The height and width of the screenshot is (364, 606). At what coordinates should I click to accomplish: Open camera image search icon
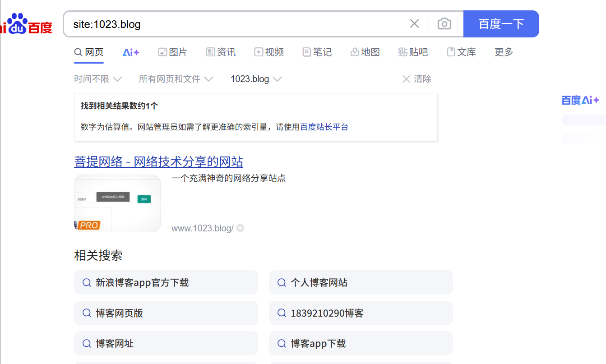(x=444, y=24)
